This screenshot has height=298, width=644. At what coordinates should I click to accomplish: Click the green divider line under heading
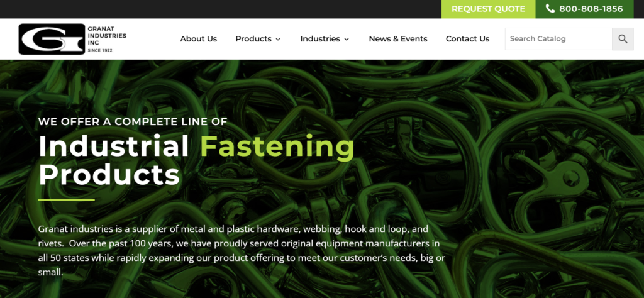pos(67,200)
